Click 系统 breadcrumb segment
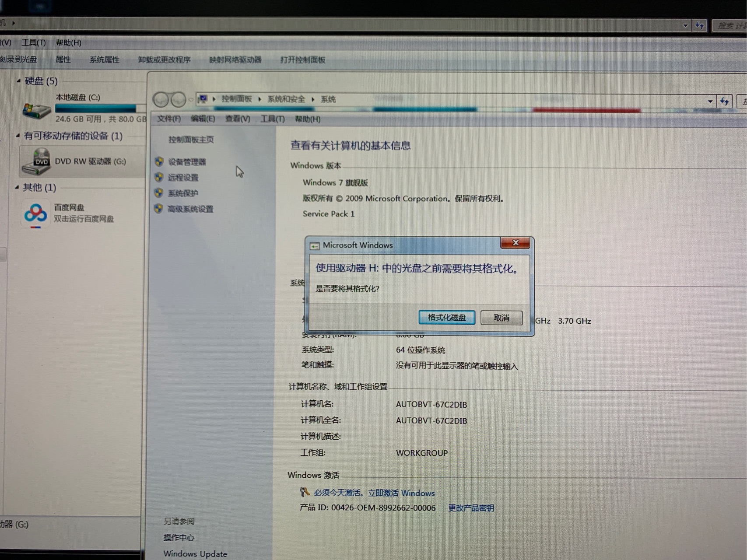Image resolution: width=747 pixels, height=560 pixels. 328,99
